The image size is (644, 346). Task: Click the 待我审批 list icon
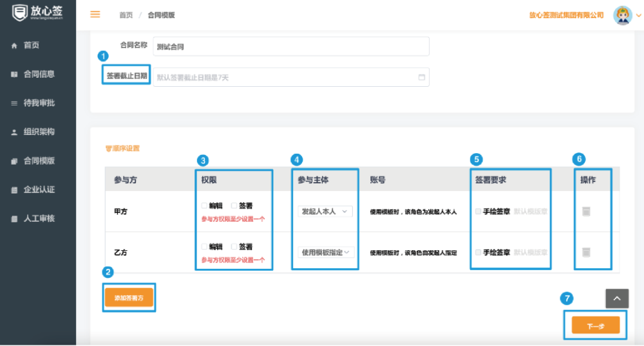coord(14,104)
